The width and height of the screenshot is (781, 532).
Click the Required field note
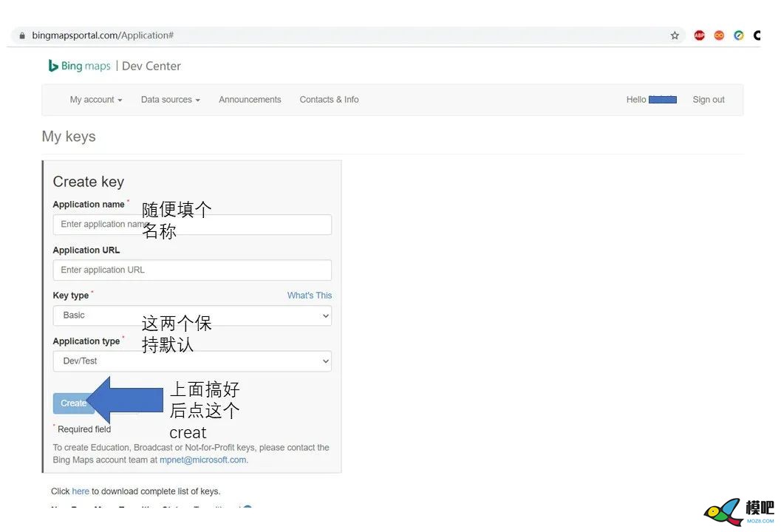[x=82, y=429]
